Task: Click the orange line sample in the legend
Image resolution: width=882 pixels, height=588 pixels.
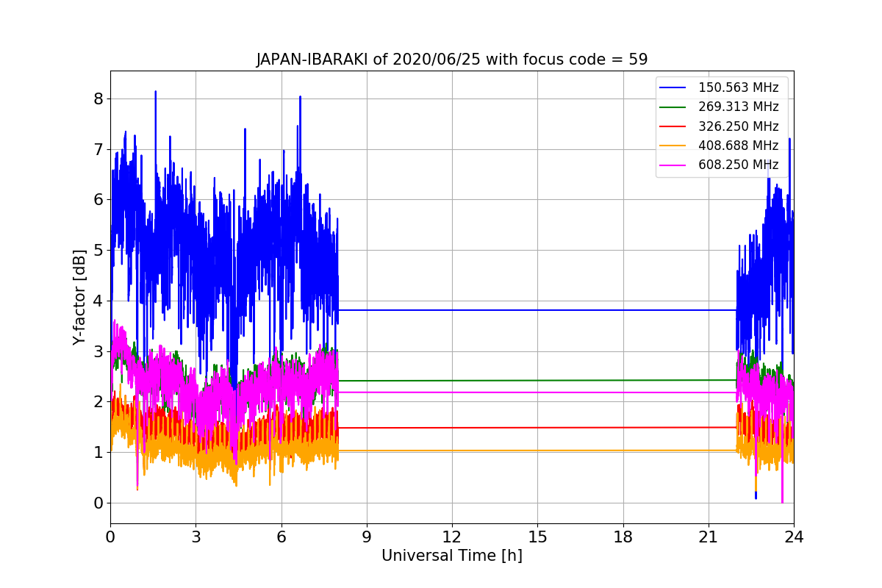Action: 673,146
